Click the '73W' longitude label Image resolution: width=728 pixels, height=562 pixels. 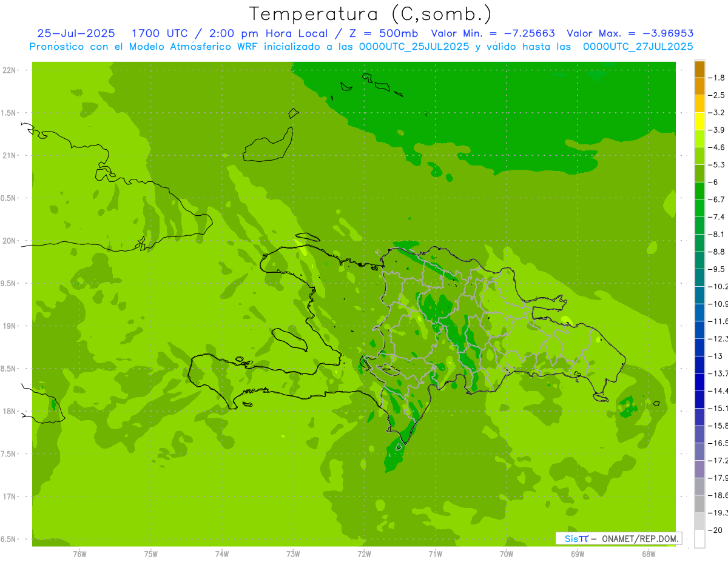[293, 554]
